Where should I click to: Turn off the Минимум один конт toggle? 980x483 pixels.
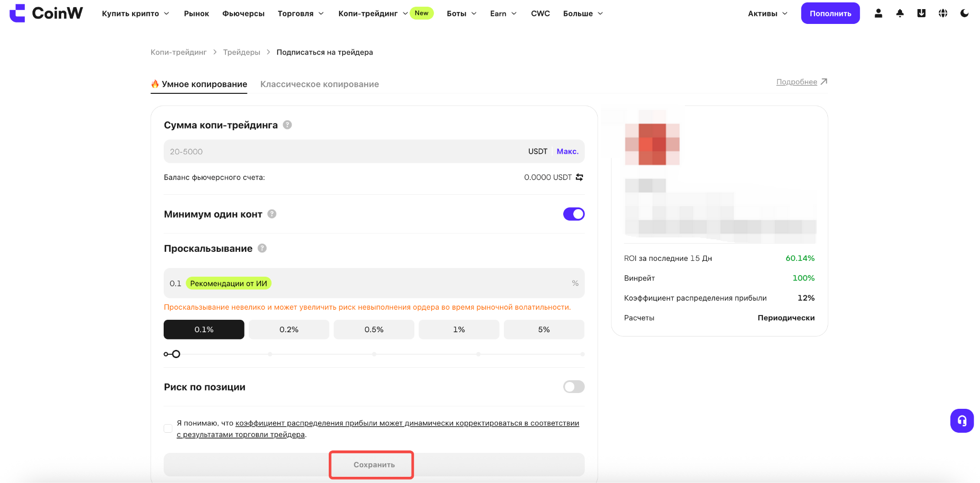point(574,214)
